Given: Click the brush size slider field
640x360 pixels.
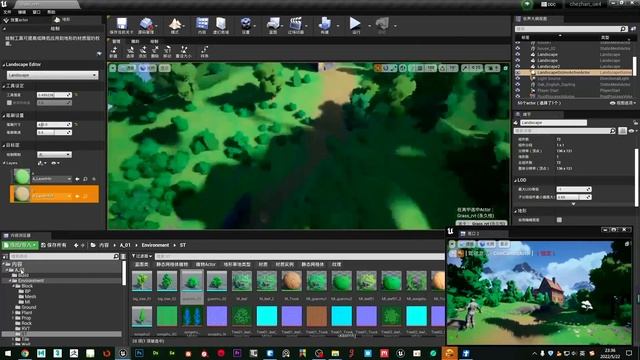Looking at the screenshot, I should pyautogui.click(x=54, y=124).
